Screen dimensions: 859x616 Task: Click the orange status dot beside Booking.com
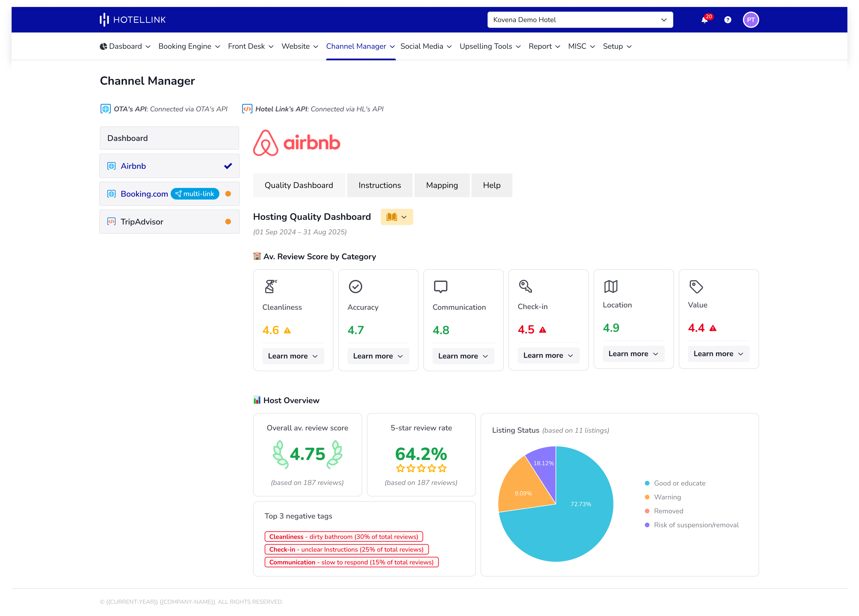pos(228,193)
